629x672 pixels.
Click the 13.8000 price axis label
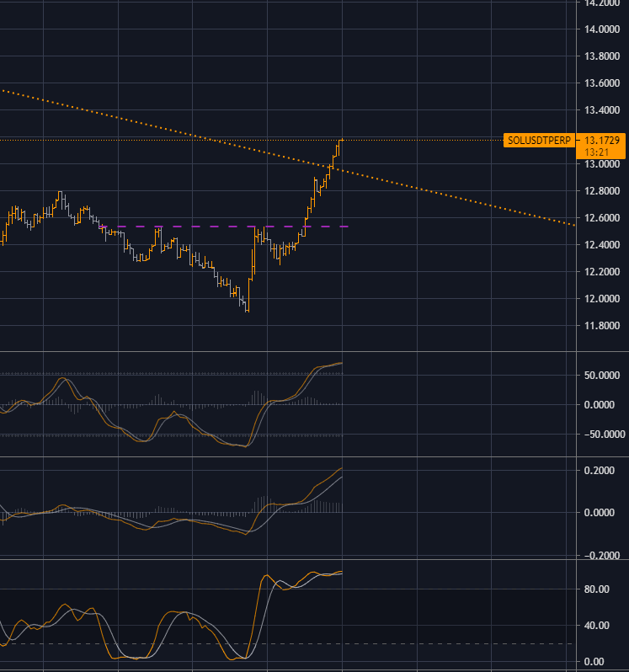(602, 56)
